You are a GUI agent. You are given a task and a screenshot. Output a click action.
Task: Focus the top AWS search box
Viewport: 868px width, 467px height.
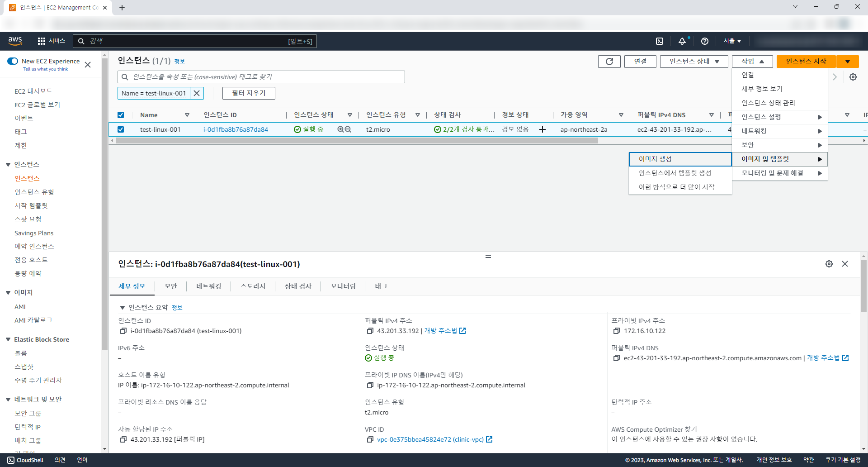195,41
